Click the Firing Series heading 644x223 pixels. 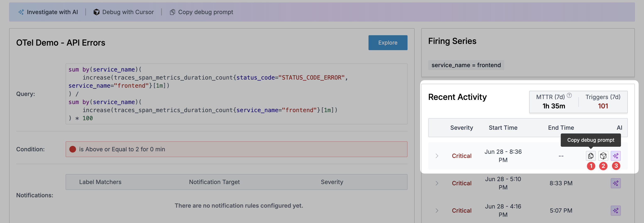click(452, 41)
